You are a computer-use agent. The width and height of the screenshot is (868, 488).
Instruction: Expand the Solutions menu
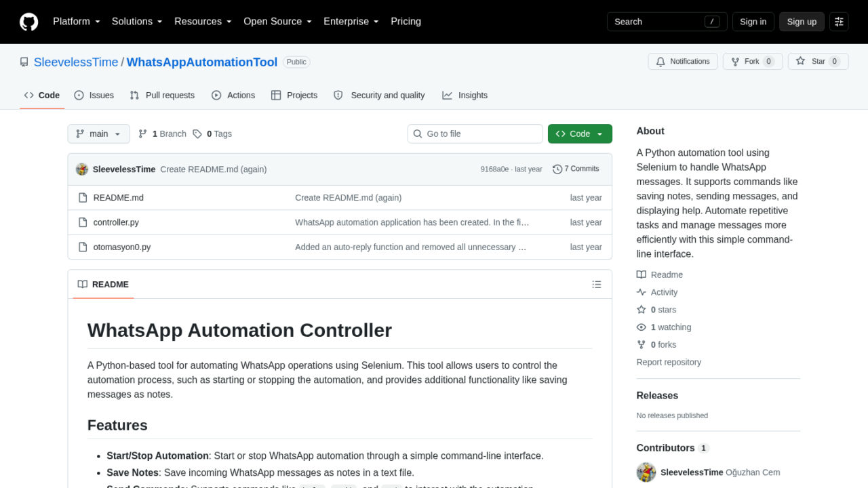pos(137,22)
